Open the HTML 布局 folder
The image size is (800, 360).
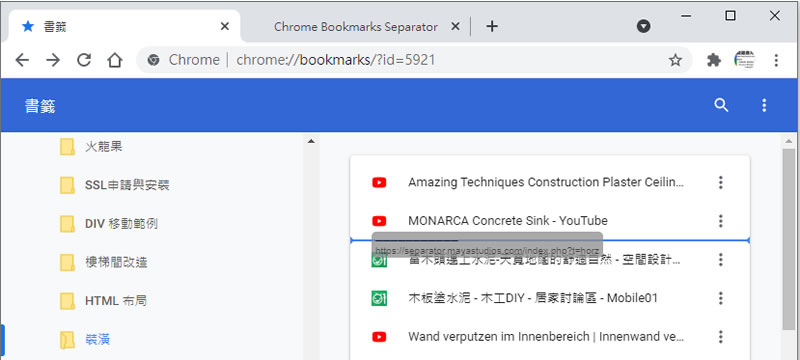(x=116, y=301)
